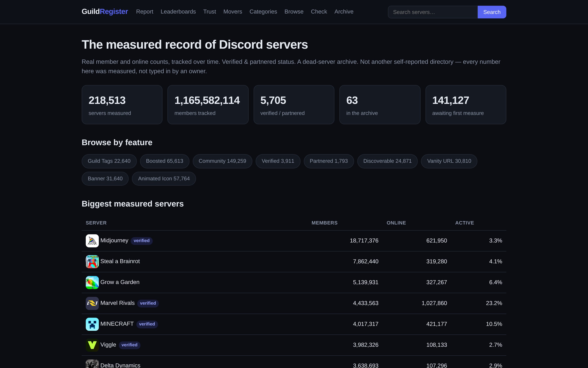588x368 pixels.
Task: Click Grow a Garden's 5,139,931 members
Action: coord(366,282)
